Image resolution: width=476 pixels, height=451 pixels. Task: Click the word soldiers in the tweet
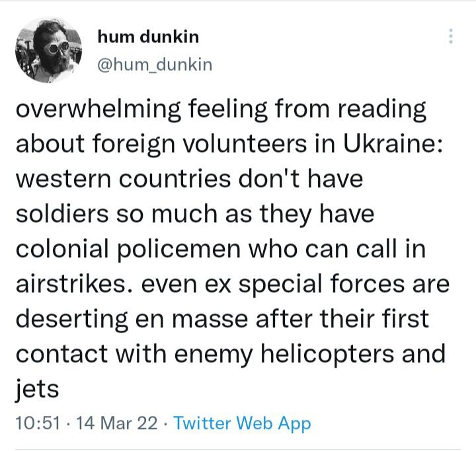62,214
